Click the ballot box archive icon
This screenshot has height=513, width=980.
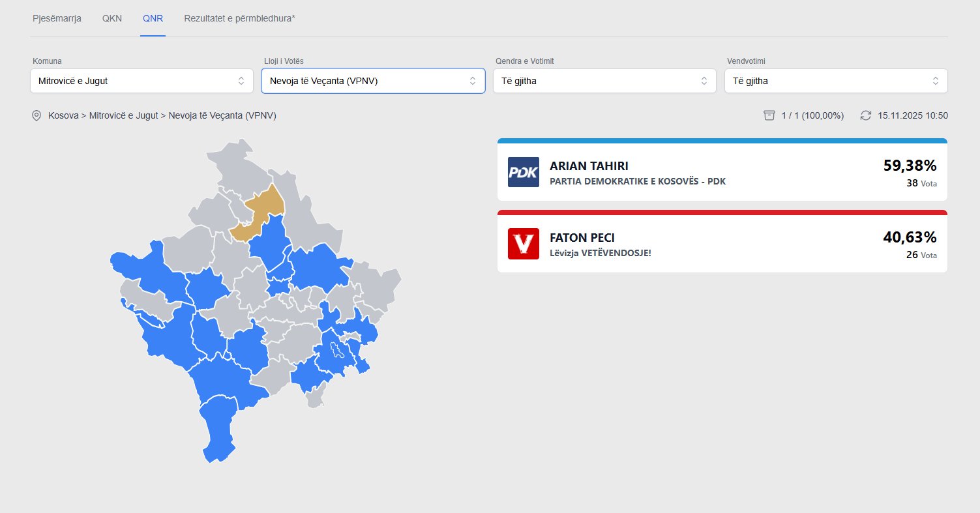click(769, 115)
